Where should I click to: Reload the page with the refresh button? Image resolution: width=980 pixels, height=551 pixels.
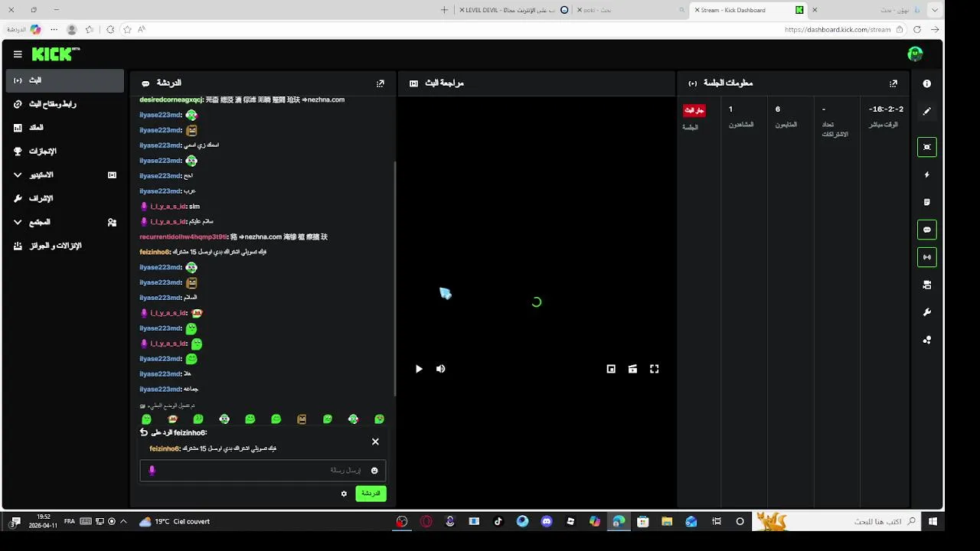tap(917, 29)
